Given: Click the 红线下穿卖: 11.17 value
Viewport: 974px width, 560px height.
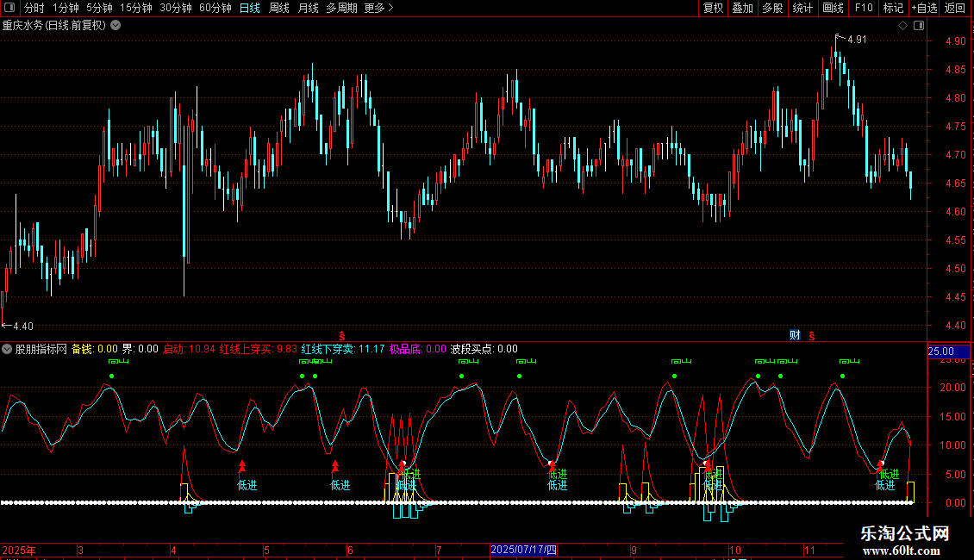Looking at the screenshot, I should 343,350.
